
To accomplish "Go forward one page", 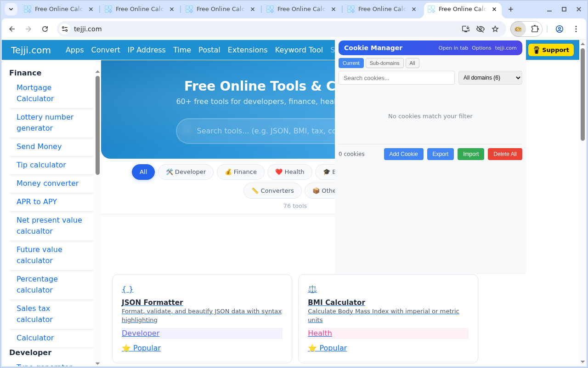I will [x=28, y=29].
